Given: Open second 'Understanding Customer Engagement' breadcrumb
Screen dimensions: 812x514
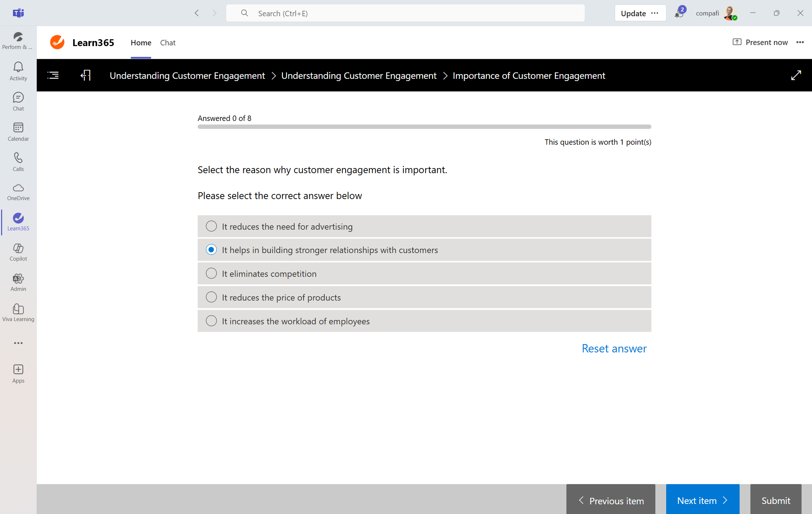Looking at the screenshot, I should click(x=359, y=76).
